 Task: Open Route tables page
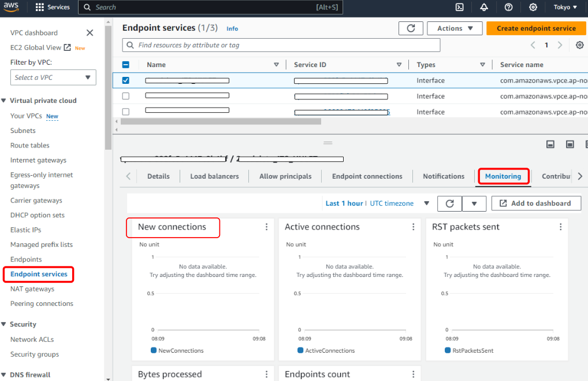pyautogui.click(x=29, y=145)
